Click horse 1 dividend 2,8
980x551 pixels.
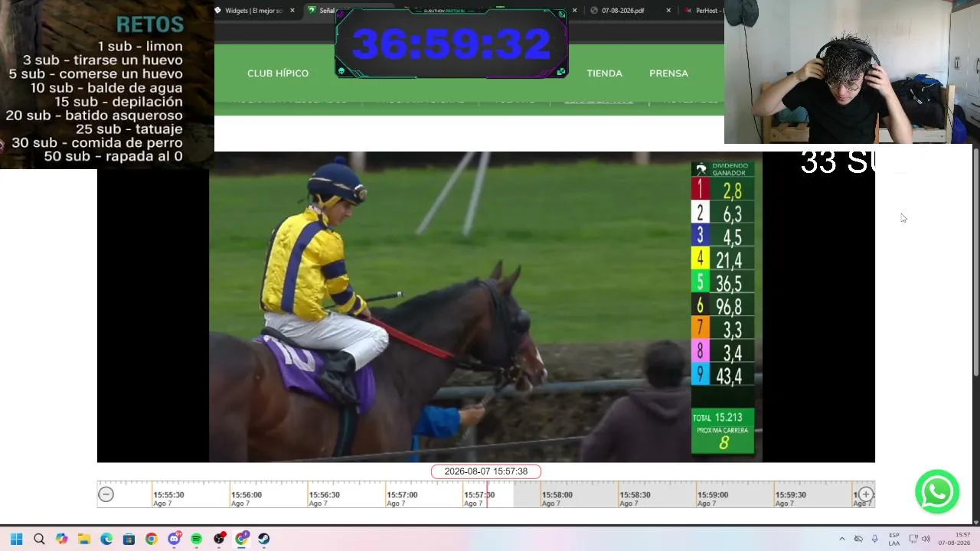[723, 191]
